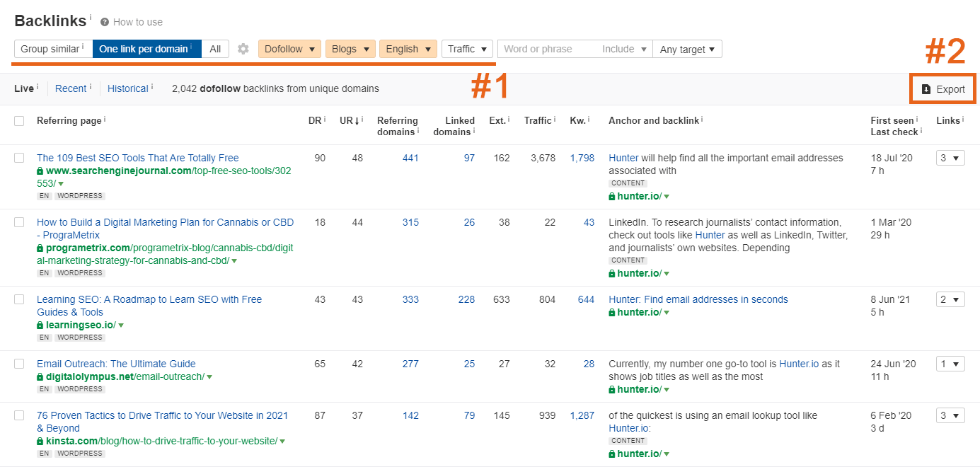Image resolution: width=980 pixels, height=467 pixels.
Task: Open the Traffic filter dropdown
Action: (x=467, y=49)
